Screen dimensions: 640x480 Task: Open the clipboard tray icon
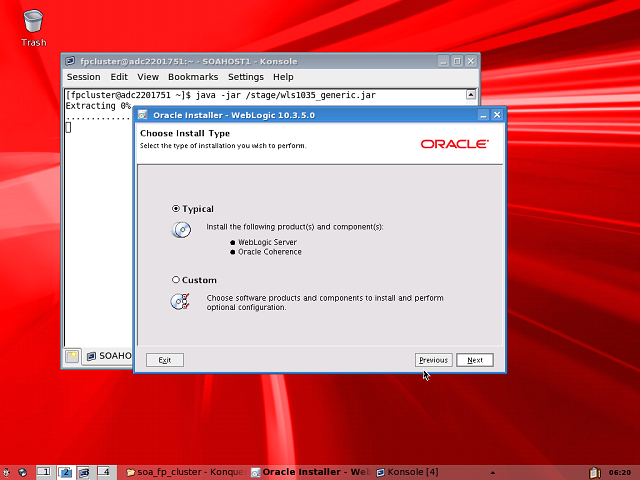(595, 472)
